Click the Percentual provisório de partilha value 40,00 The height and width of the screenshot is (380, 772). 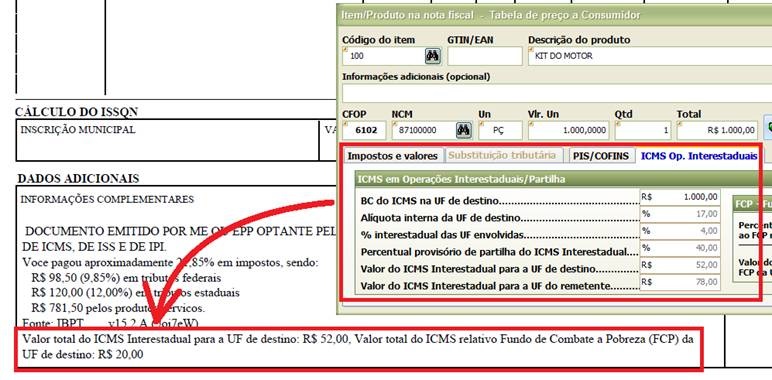point(680,248)
